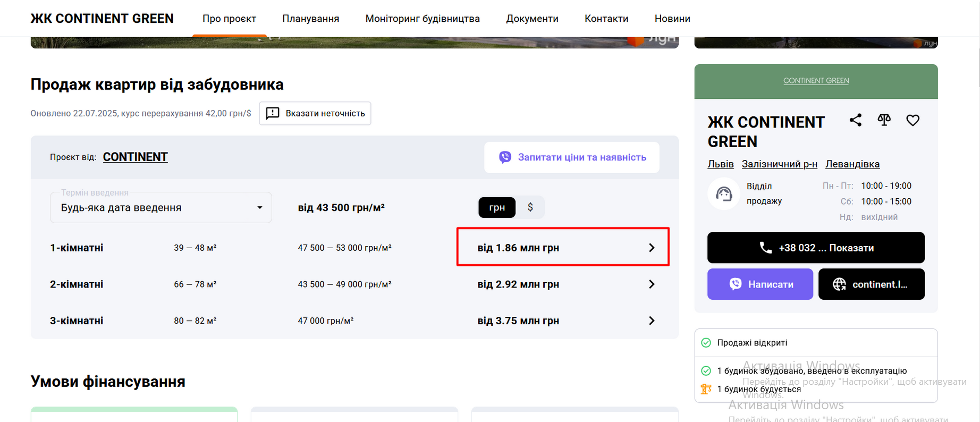
Task: Go to Планування tab
Action: tap(310, 19)
